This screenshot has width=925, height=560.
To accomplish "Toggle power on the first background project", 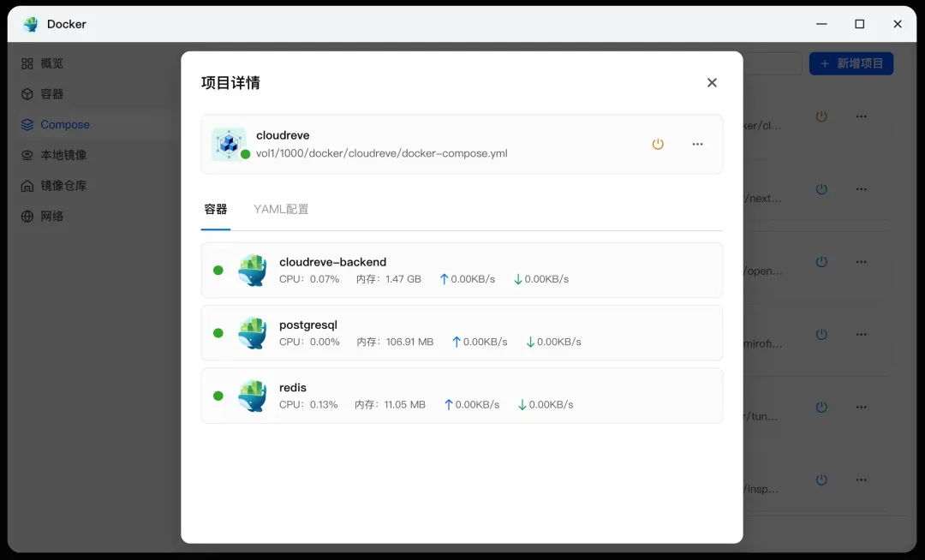I will click(x=821, y=116).
